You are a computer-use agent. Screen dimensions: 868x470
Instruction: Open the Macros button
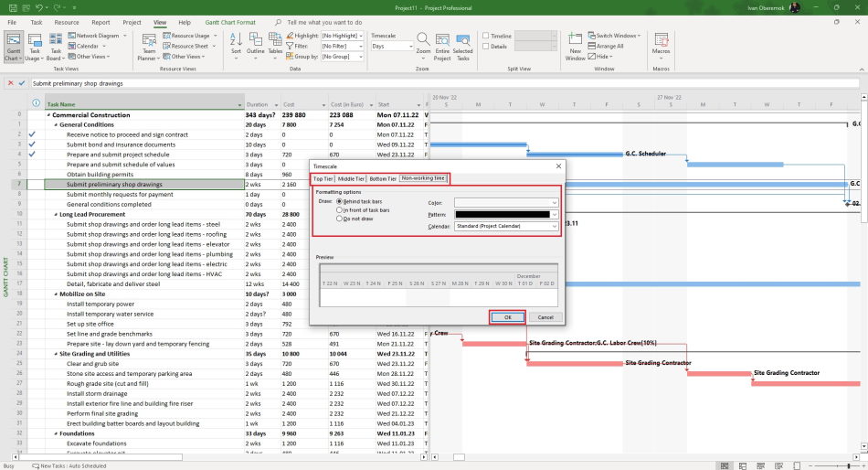click(661, 46)
